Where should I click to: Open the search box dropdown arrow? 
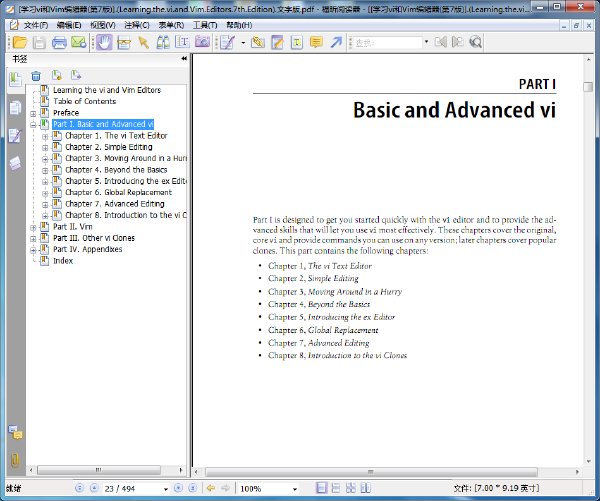[426, 42]
